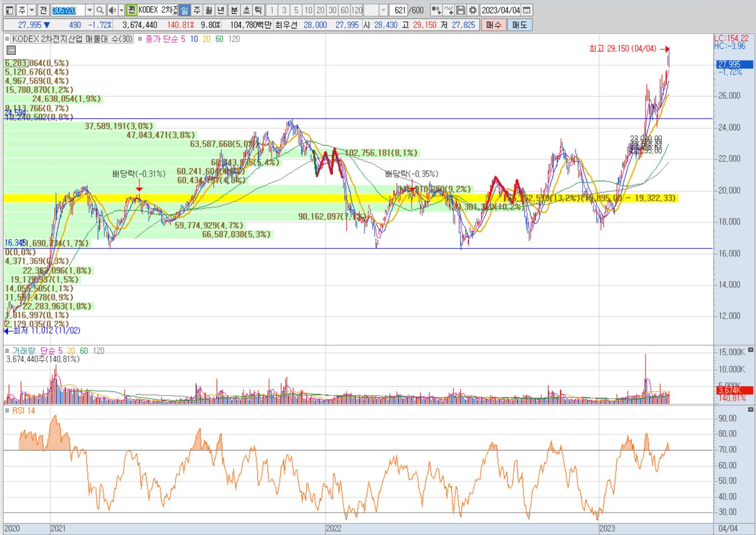This screenshot has width=756, height=535.
Task: Select the 일 daily period
Action: 185,10
